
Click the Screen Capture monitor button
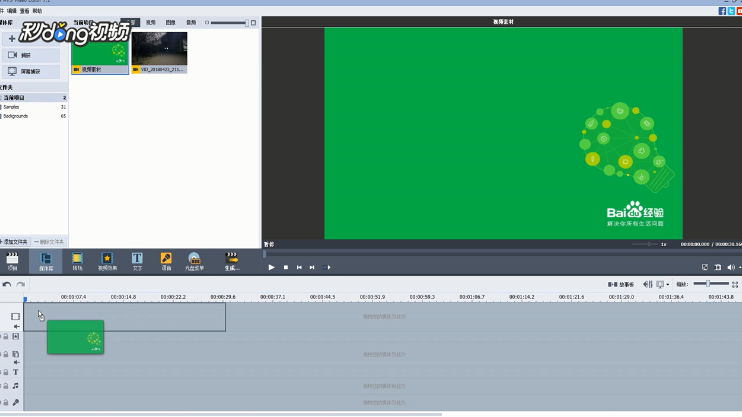click(30, 71)
